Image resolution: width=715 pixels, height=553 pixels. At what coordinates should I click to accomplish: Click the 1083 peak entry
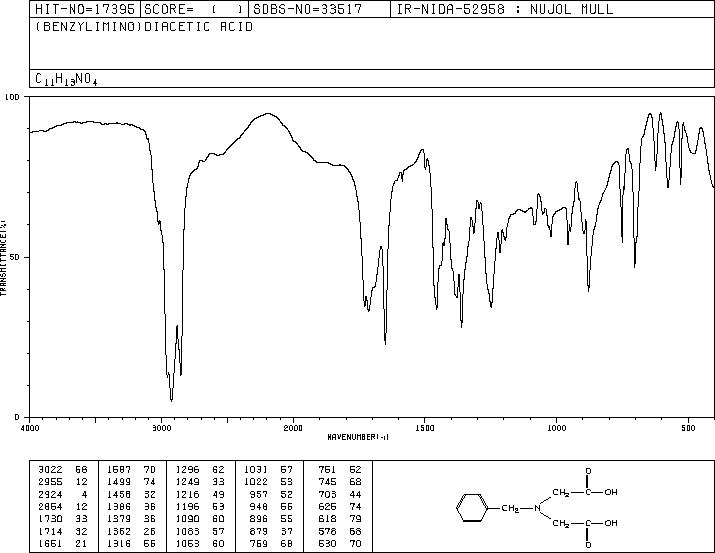pyautogui.click(x=200, y=531)
